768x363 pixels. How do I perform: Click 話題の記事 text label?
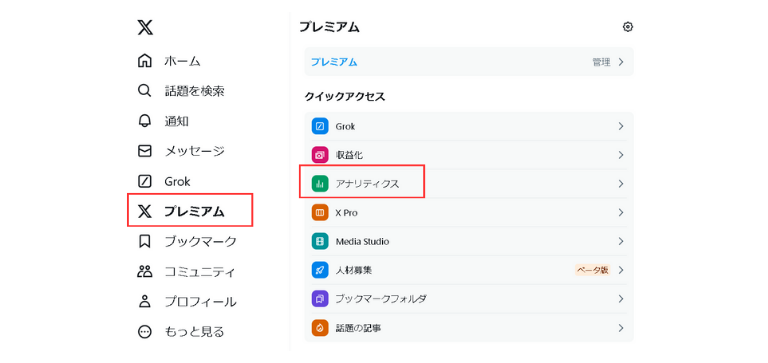[x=359, y=328]
